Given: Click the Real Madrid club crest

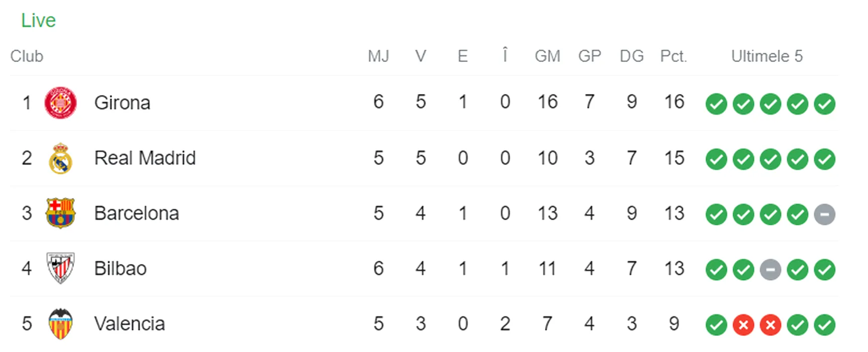Looking at the screenshot, I should 60,158.
